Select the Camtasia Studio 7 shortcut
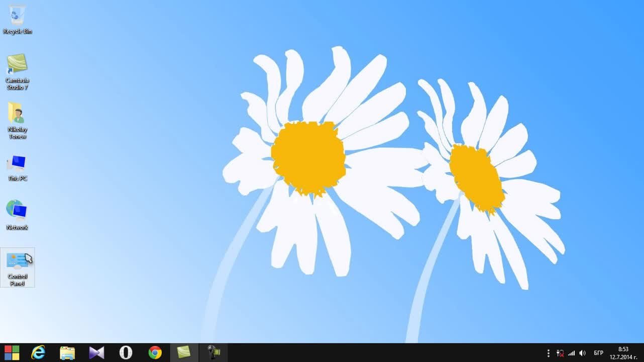The width and height of the screenshot is (644, 362). pos(17,70)
